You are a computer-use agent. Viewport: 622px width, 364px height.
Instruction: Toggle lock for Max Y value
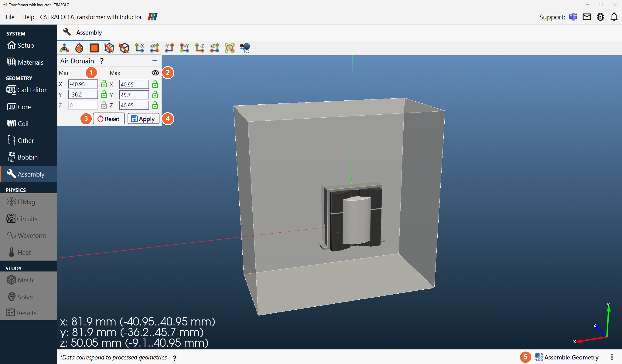pos(155,95)
